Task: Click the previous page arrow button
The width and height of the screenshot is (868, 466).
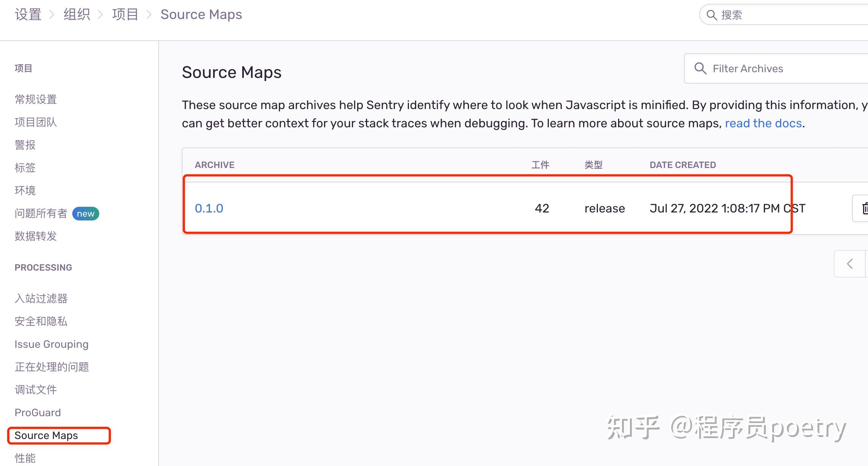Action: [850, 264]
